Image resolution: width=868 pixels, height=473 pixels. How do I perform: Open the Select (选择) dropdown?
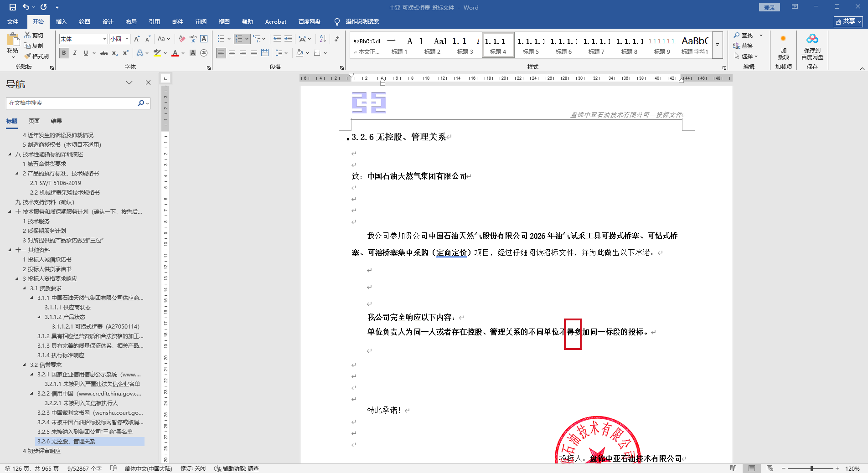pyautogui.click(x=746, y=56)
